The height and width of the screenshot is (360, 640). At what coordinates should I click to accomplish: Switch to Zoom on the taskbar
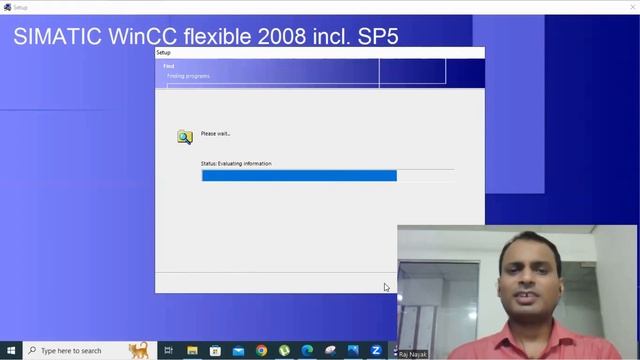[376, 350]
